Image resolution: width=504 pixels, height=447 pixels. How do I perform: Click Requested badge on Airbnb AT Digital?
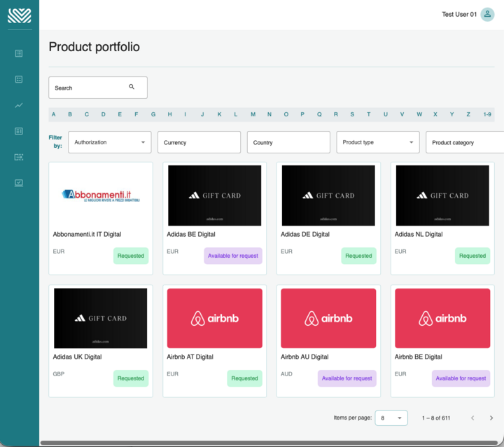244,378
